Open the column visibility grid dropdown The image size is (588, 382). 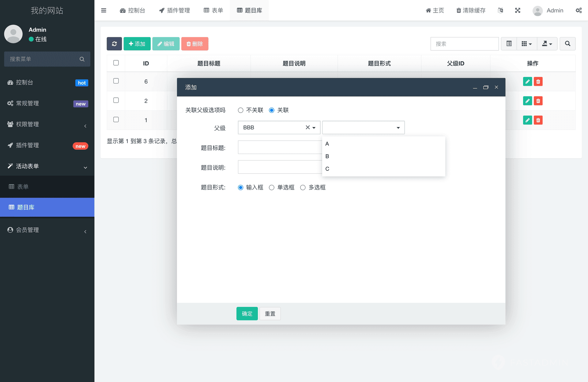coord(526,44)
